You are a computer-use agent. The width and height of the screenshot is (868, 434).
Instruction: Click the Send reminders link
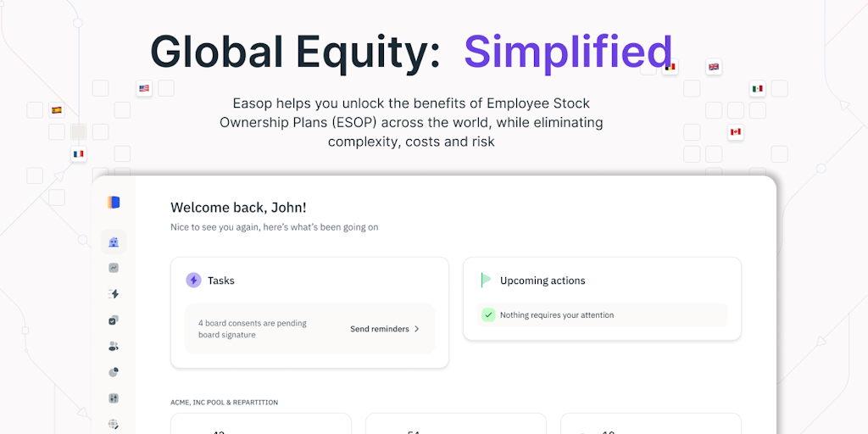(379, 329)
